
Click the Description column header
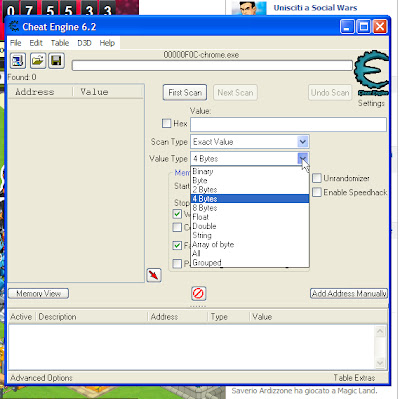coord(91,317)
